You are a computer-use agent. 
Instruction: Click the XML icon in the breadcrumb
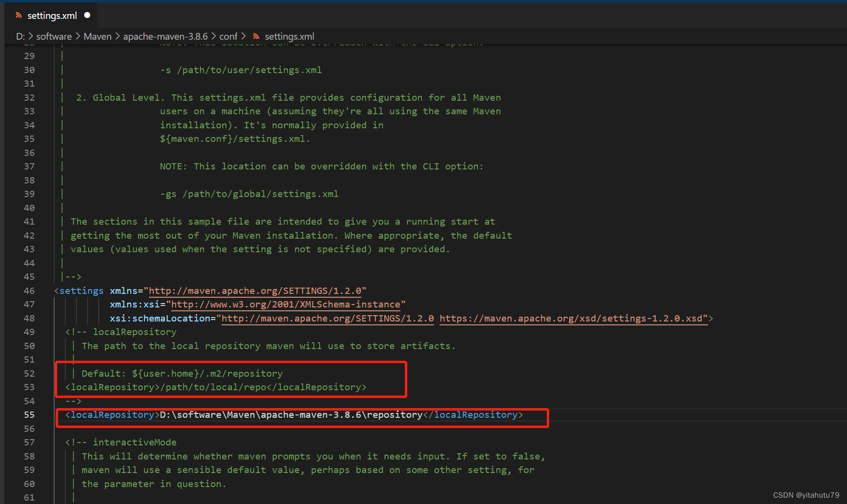[x=256, y=36]
